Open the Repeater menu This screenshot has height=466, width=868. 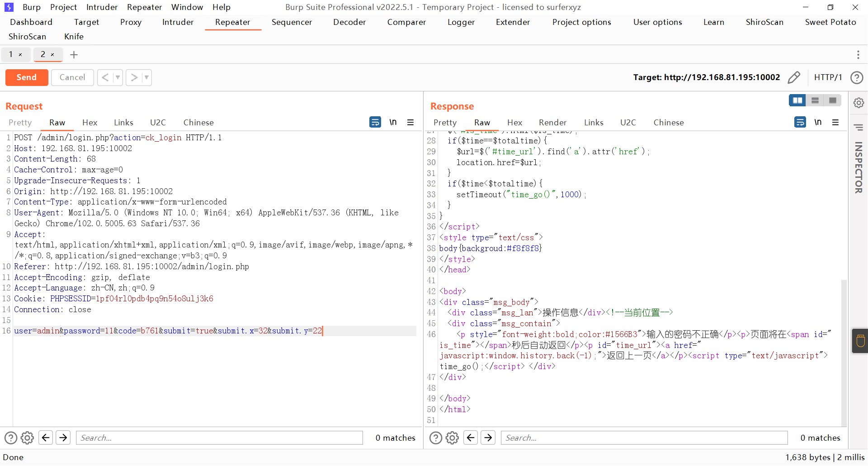[144, 7]
